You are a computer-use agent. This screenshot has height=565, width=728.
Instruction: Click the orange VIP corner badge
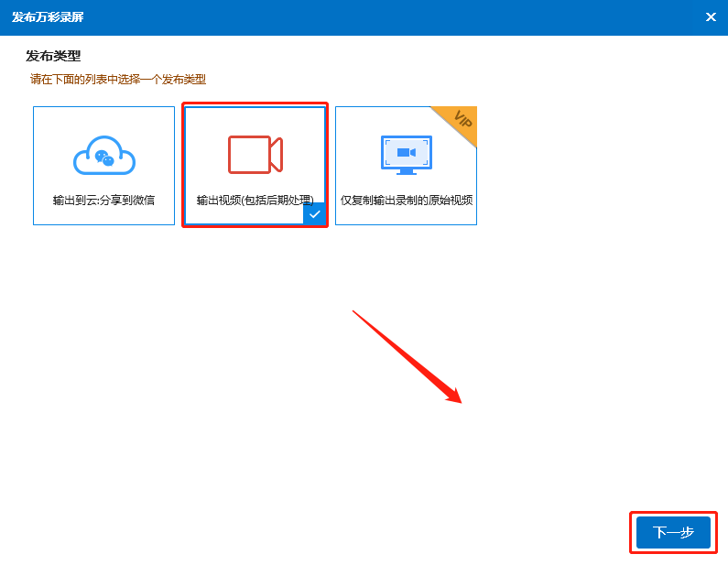point(459,123)
